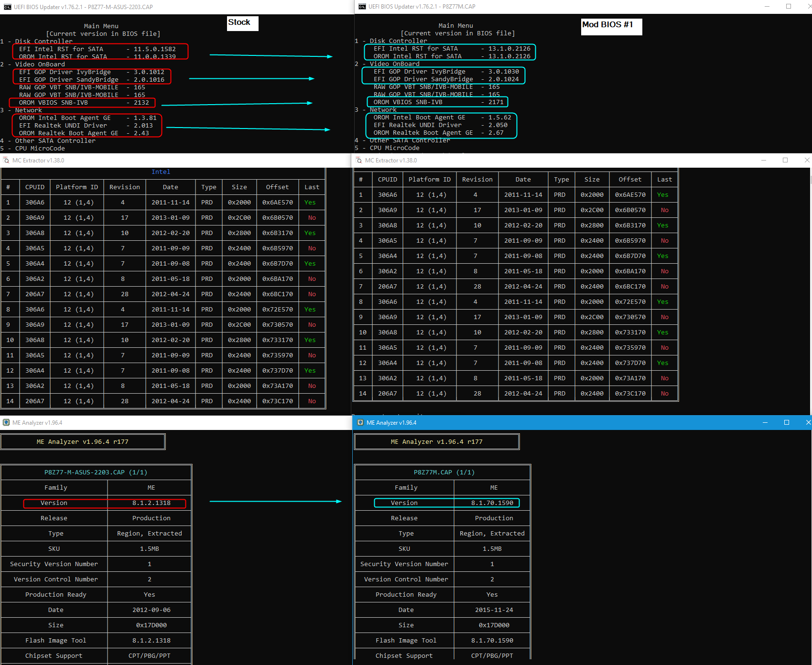Image resolution: width=812 pixels, height=665 pixels.
Task: Close the right MC Extractor window
Action: [807, 160]
